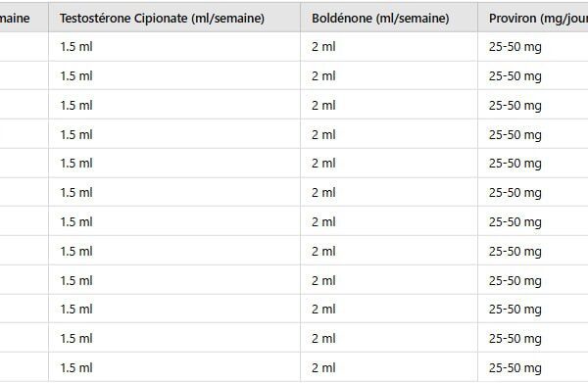Click the 25-50 mg cell in eighth row
The width and height of the screenshot is (588, 383).
(x=533, y=251)
